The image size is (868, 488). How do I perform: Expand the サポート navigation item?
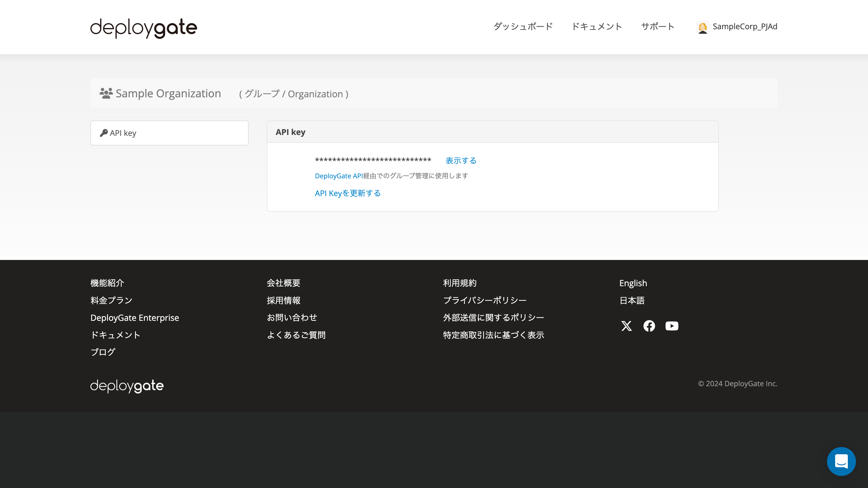(x=657, y=27)
